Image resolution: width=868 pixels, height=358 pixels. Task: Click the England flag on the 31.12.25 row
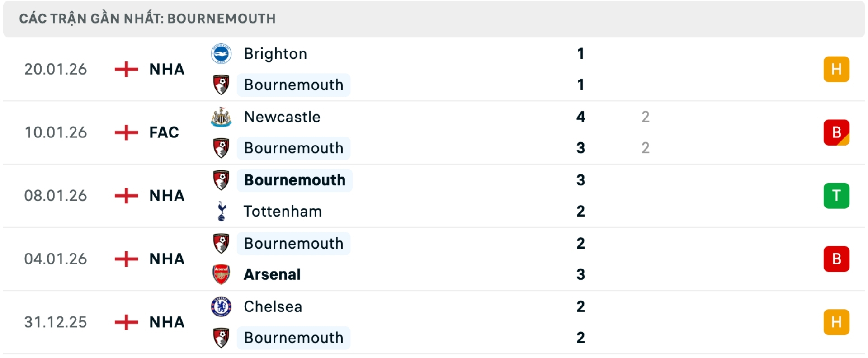tap(127, 322)
